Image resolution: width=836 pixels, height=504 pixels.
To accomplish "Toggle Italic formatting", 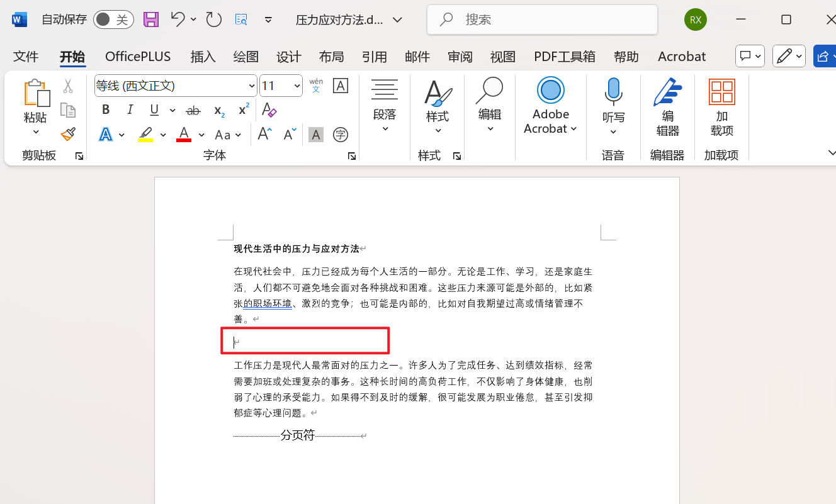I will click(x=130, y=109).
